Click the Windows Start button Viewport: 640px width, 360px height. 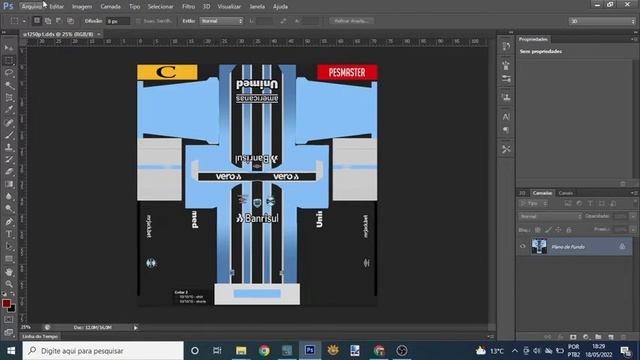point(11,351)
